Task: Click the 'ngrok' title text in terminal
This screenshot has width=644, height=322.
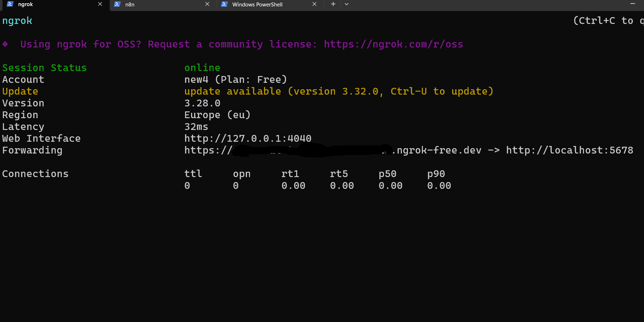Action: point(17,21)
